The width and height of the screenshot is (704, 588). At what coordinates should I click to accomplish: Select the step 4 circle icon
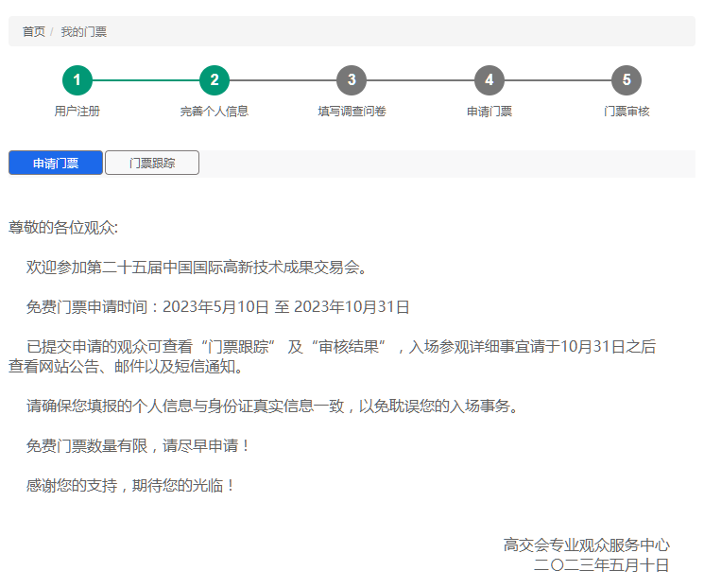tap(489, 80)
